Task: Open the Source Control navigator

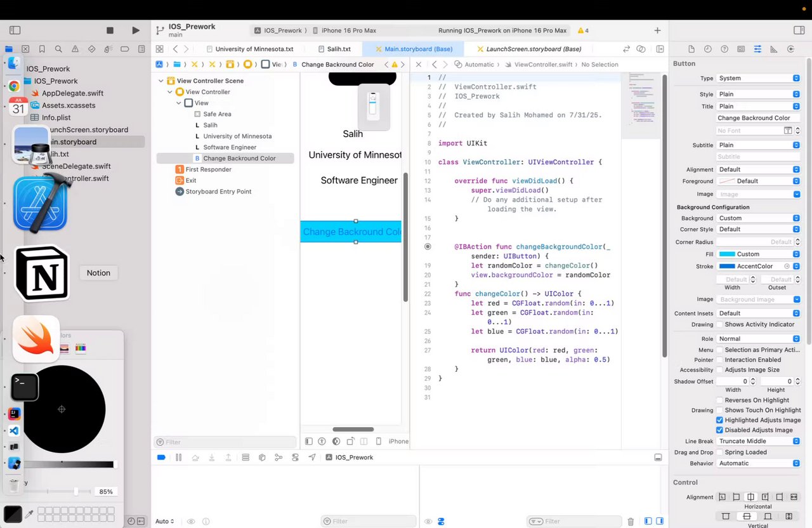Action: click(25, 49)
